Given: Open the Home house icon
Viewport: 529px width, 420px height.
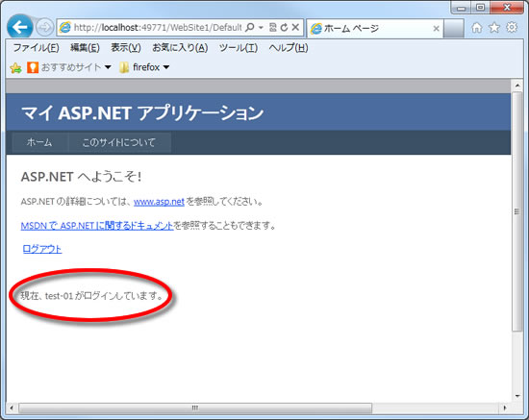Looking at the screenshot, I should point(477,28).
